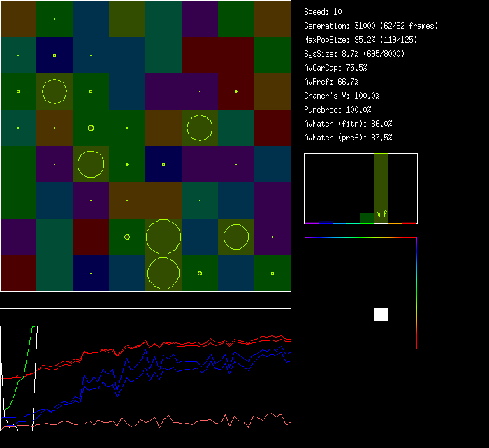Click the Speed: 10 readout

point(323,12)
